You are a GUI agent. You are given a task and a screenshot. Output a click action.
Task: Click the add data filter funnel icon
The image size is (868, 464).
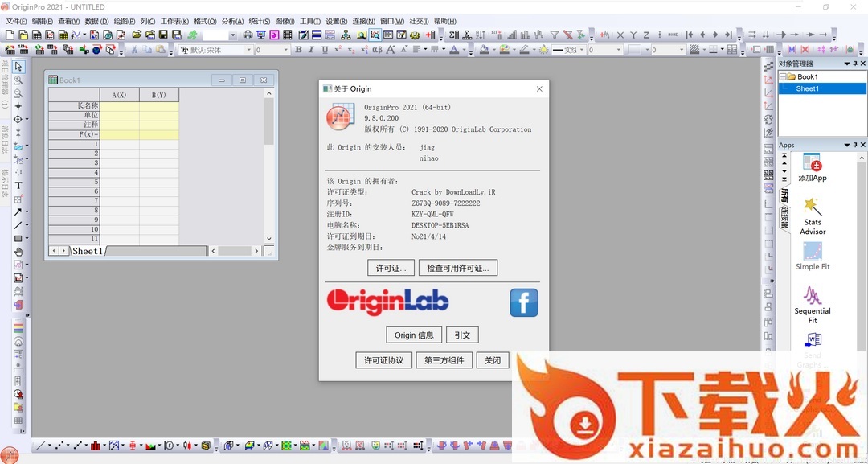click(554, 35)
